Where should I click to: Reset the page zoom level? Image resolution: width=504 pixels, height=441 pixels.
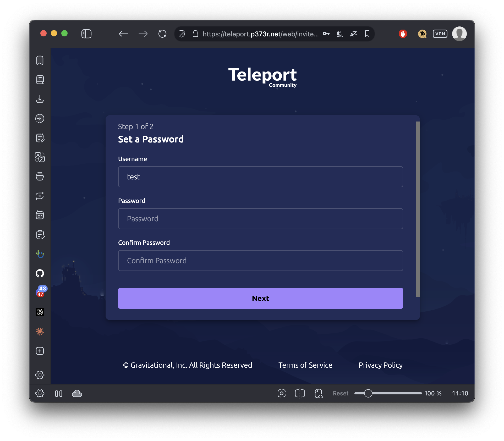coord(341,393)
